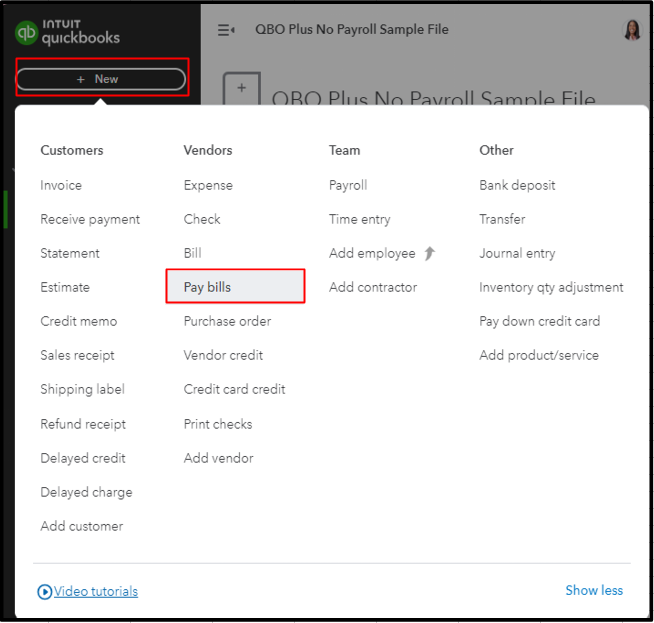Click the New button

click(101, 79)
